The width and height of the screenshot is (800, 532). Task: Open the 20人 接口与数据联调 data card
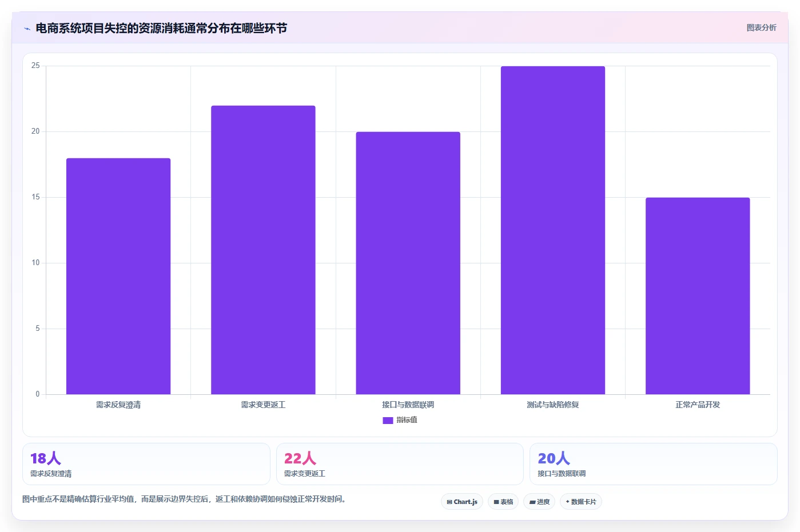coord(654,464)
